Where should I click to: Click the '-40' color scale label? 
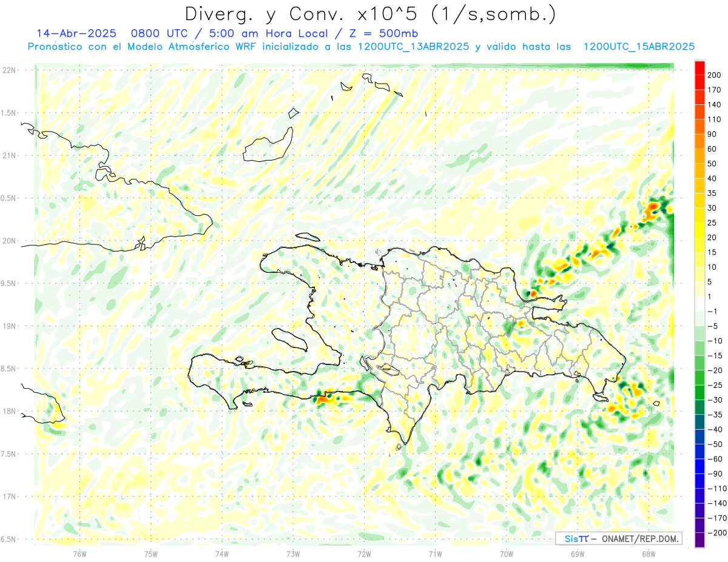coord(715,429)
